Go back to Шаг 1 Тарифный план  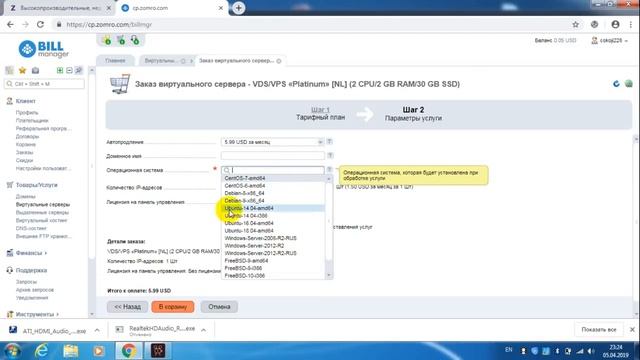click(320, 113)
